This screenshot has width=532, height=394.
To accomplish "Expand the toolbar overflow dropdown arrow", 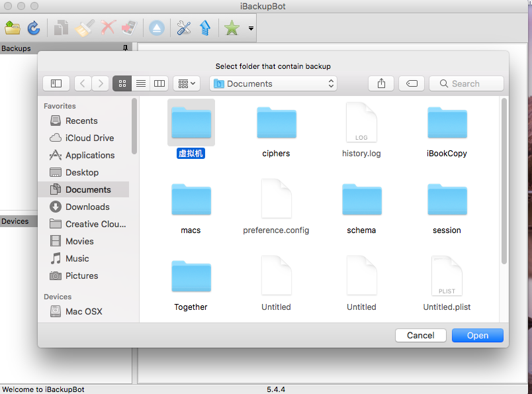I will [x=251, y=28].
